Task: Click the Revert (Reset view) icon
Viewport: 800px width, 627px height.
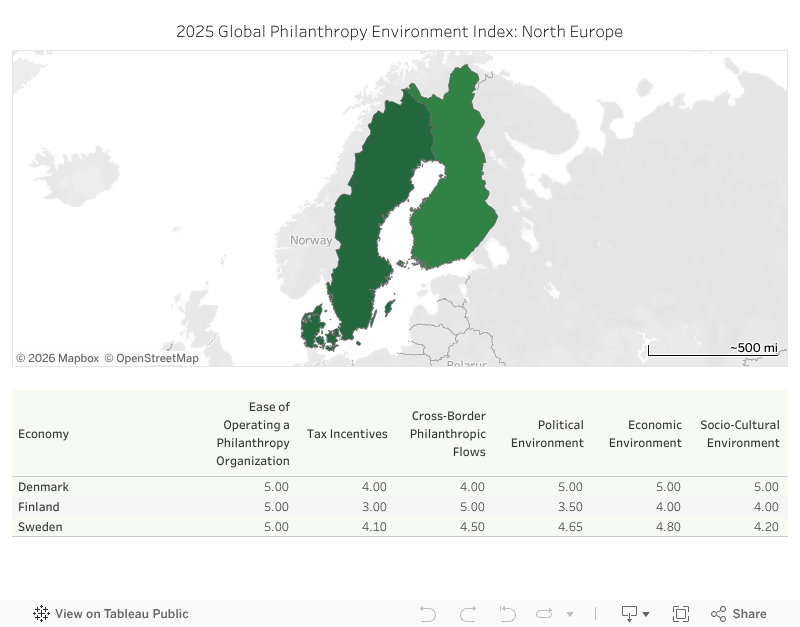Action: 507,614
